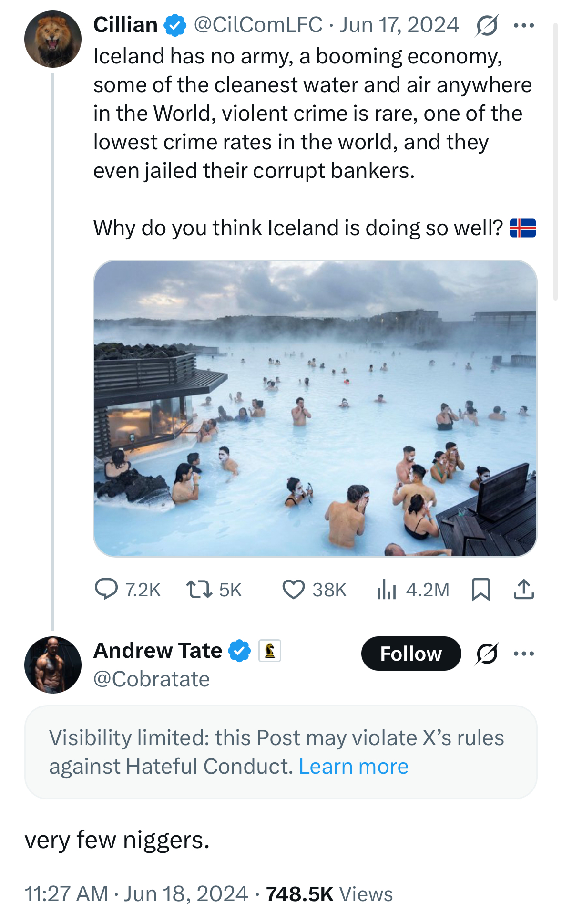
Task: Open the 4.2M view analytics icon
Action: (387, 589)
